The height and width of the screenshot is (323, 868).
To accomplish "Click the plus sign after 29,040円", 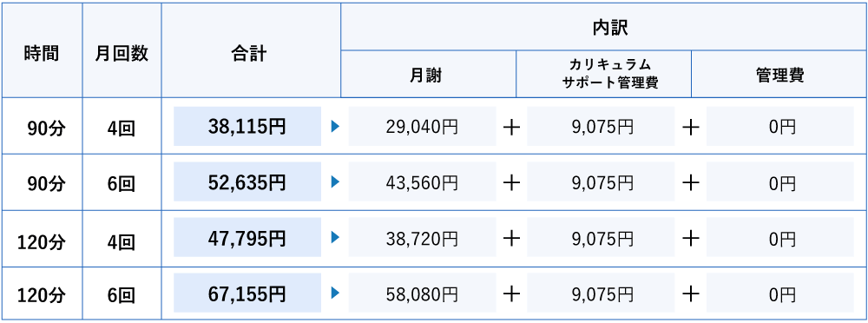I will click(x=511, y=128).
